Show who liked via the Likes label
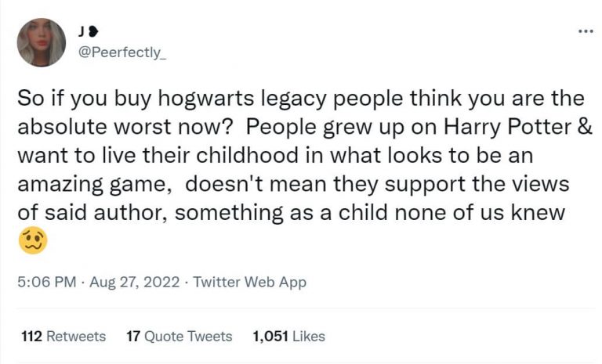The height and width of the screenshot is (364, 602). pos(309,337)
